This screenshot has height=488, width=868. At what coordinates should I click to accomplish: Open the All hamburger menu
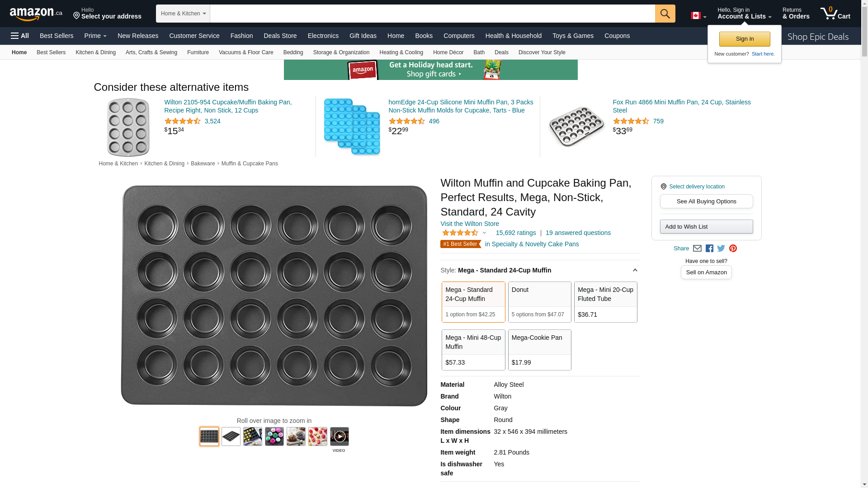20,36
